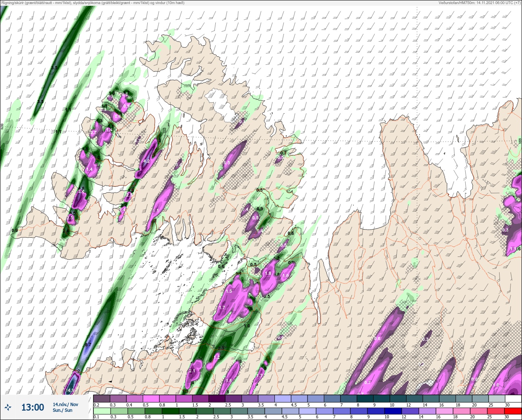Click the red swatch at legend value 30
The width and height of the screenshot is (522, 420).
point(513,411)
